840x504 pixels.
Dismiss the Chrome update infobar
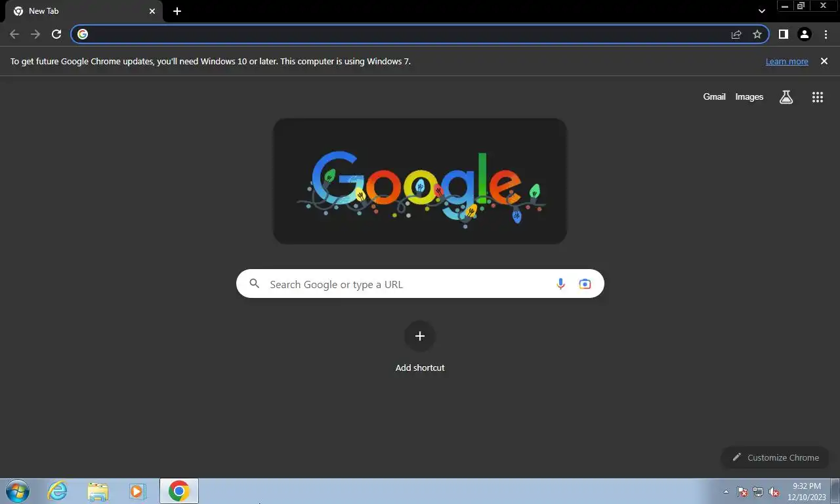(824, 61)
